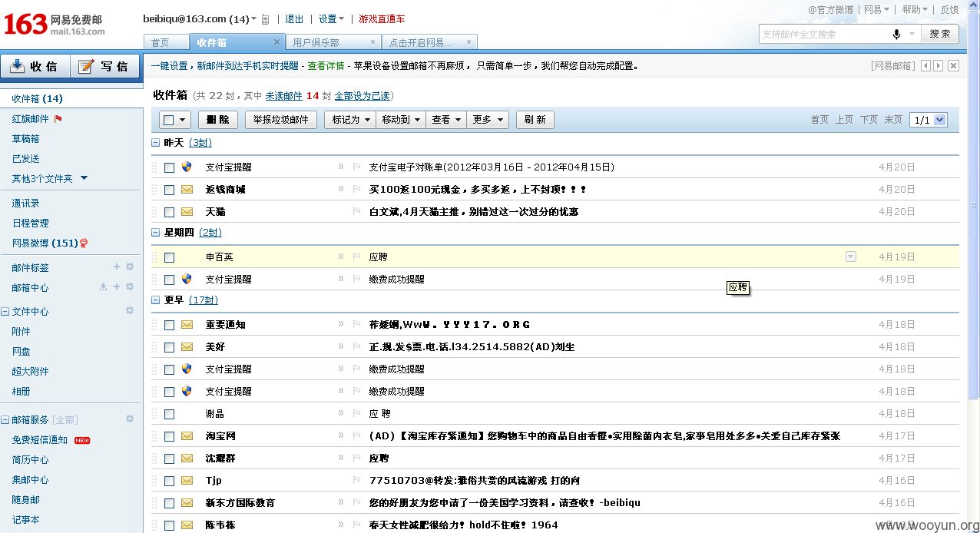Click the envelope icon on the 淘宝网 email
The height and width of the screenshot is (533, 980).
(187, 435)
